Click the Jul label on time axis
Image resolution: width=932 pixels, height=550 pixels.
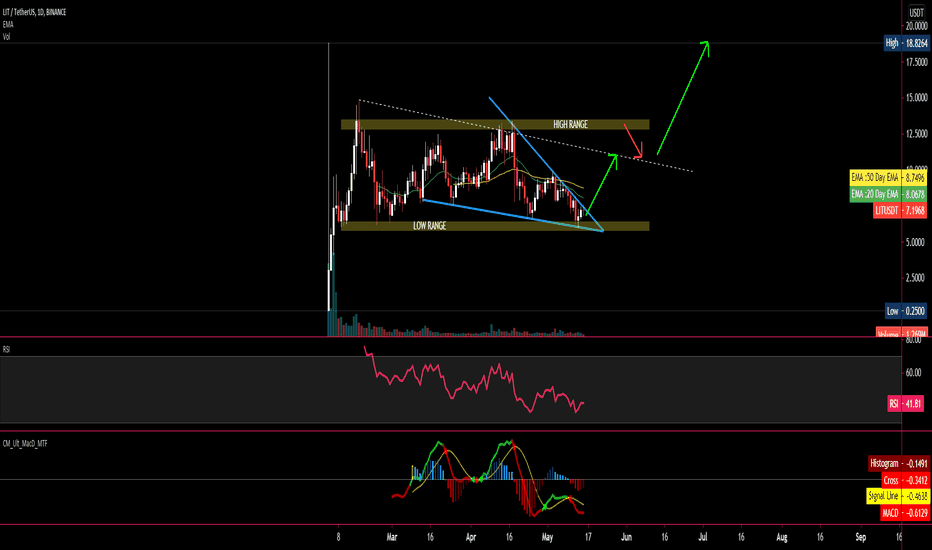coord(703,537)
